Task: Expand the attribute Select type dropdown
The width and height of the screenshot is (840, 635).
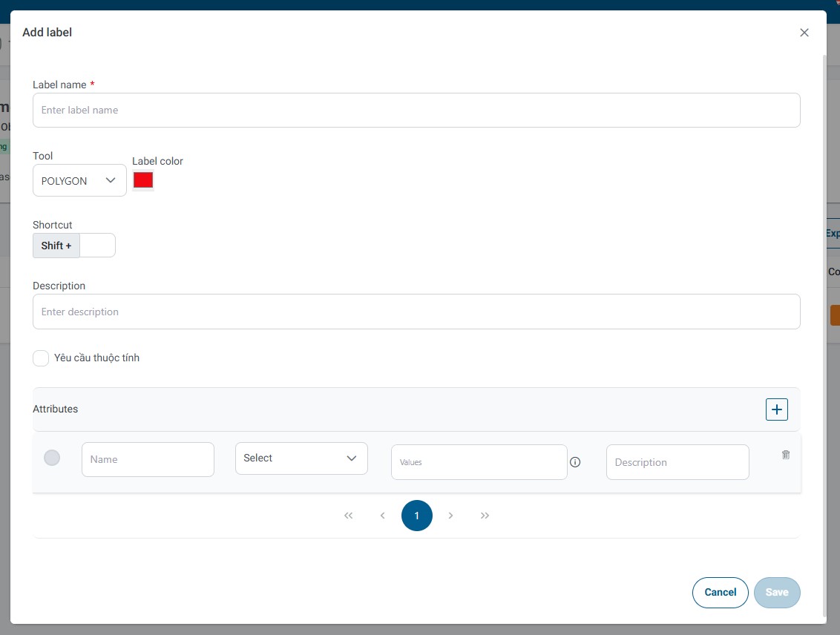Action: coord(301,458)
